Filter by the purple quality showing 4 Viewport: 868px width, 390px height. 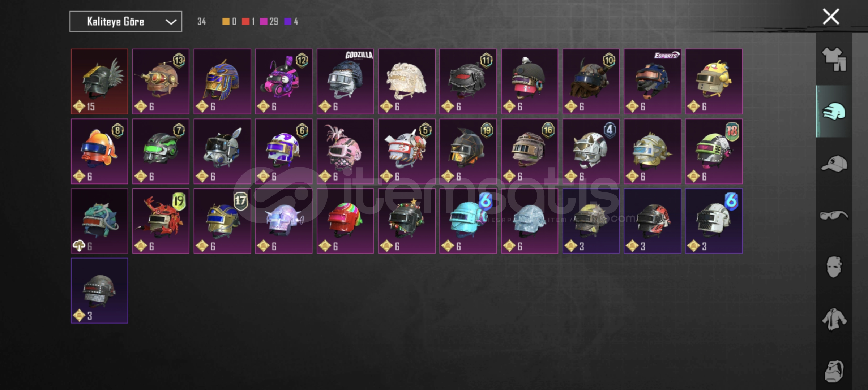(291, 22)
